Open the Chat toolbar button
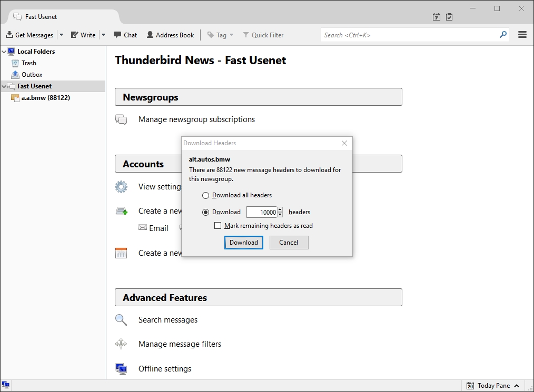This screenshot has width=534, height=392. (125, 35)
